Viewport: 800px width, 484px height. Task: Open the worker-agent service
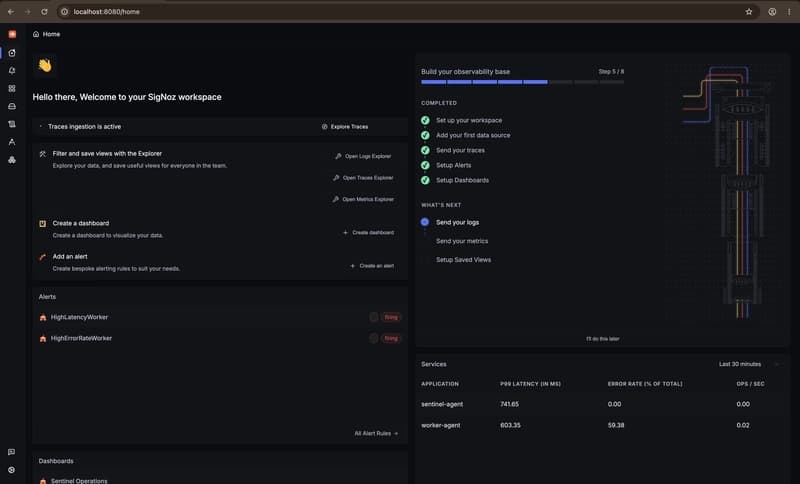(440, 425)
